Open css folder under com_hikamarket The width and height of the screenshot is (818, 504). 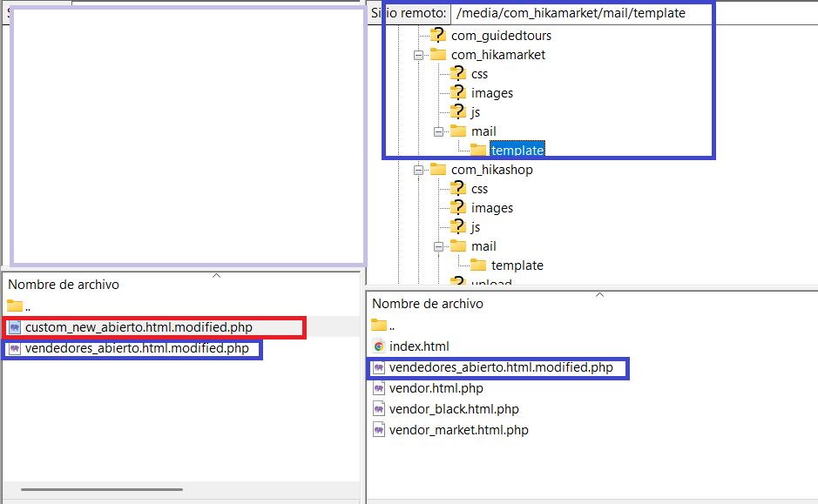(479, 74)
